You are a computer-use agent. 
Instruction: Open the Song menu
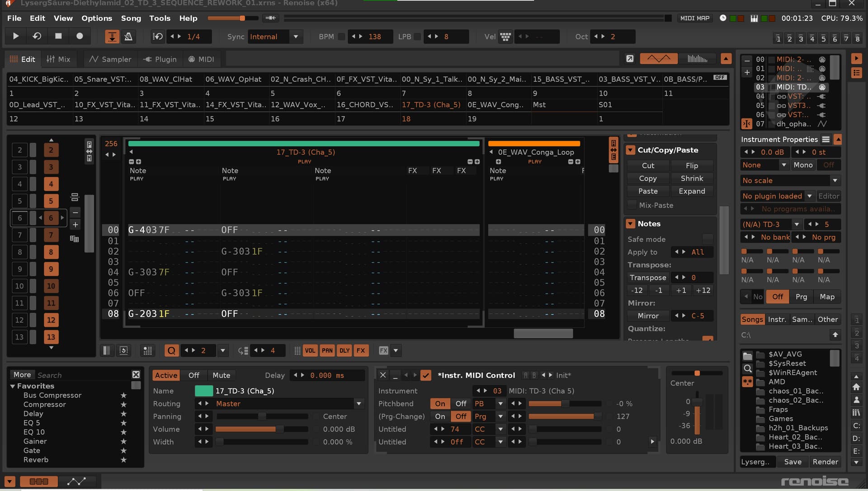click(131, 18)
